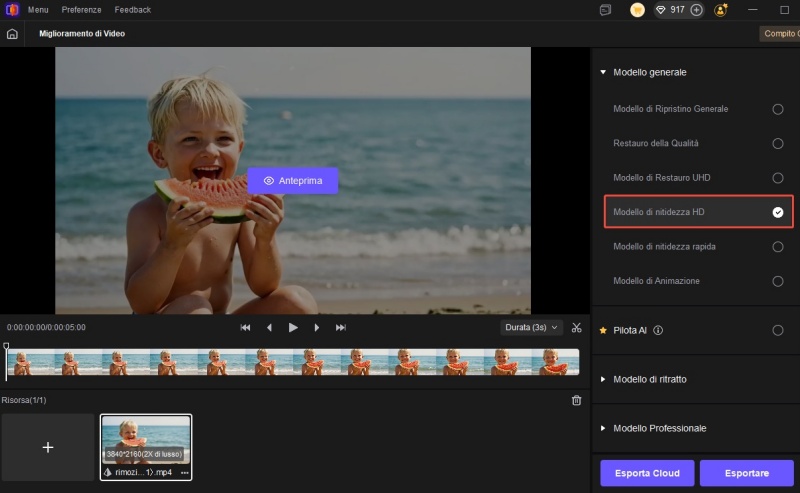
Task: Open the Preferenze menu
Action: [x=81, y=10]
